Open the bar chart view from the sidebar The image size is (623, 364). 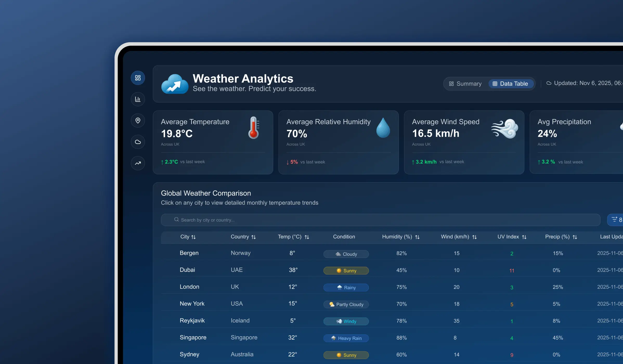[138, 99]
